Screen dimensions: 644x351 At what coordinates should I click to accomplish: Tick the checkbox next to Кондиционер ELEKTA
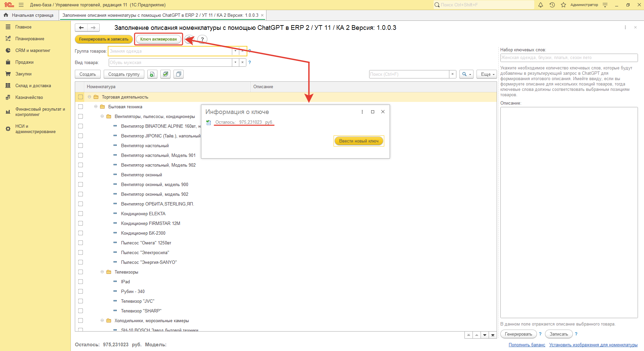(81, 214)
